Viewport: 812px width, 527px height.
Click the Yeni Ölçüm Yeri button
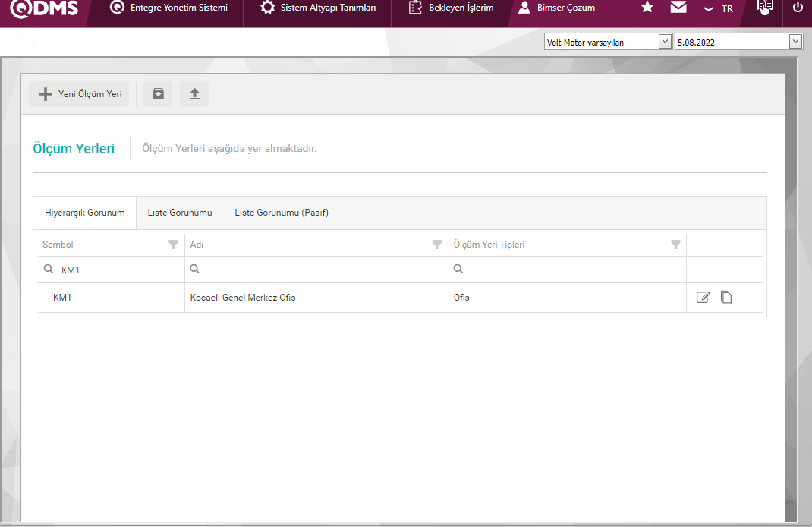coord(80,94)
